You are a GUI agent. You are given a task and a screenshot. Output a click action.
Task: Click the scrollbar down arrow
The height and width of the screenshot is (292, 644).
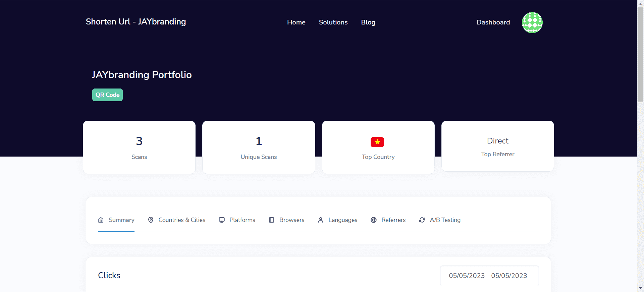(x=640, y=288)
